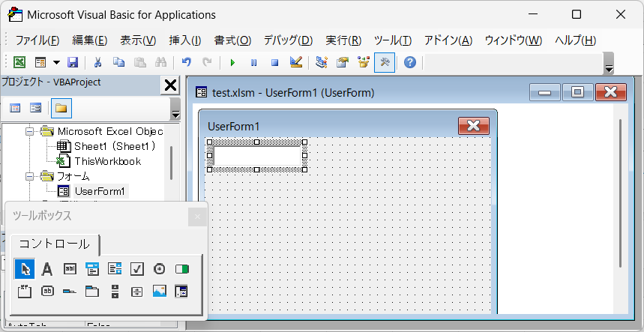Viewport: 644px width, 332px height.
Task: Open the ヘルプ(H) menu
Action: click(x=575, y=40)
